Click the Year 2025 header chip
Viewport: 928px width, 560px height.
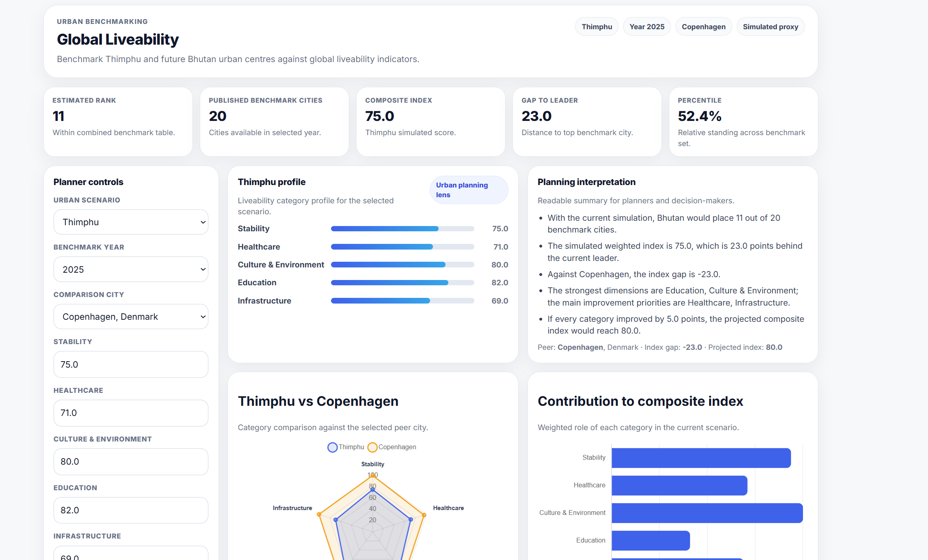pos(647,27)
